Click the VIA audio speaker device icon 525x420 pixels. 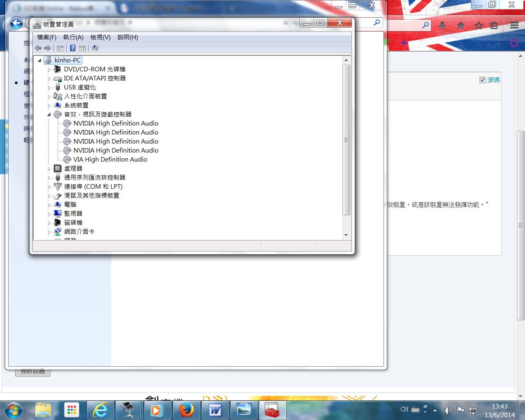[67, 160]
